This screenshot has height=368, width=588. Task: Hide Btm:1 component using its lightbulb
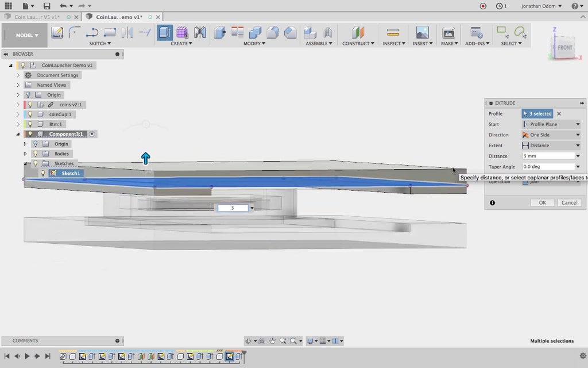coord(30,124)
